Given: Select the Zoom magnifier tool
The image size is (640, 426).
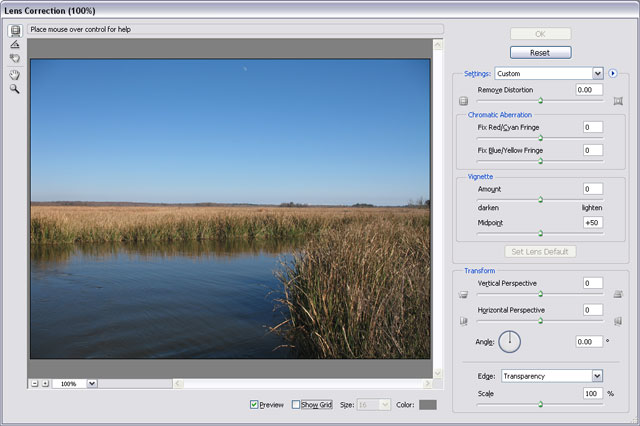Looking at the screenshot, I should 15,89.
